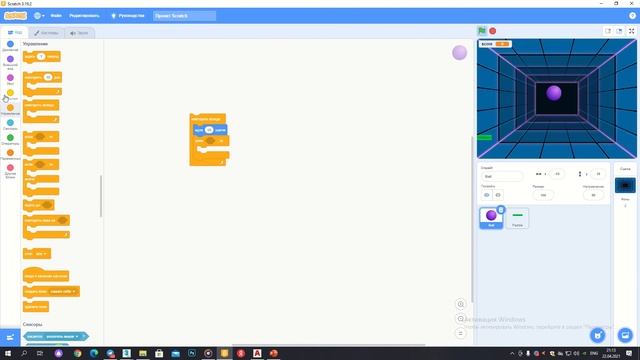Open the Operators blocks category (green circle)
640x360 pixels.
10,140
